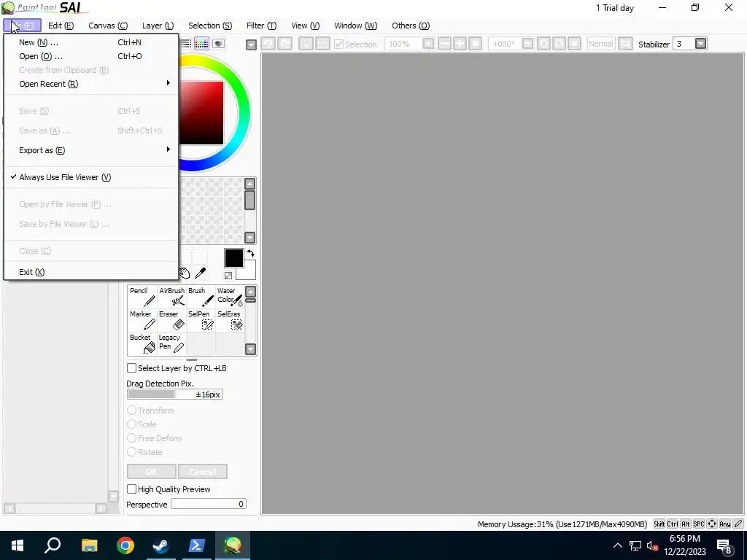Expand the Open Recent submenu
The image size is (747, 560).
click(91, 84)
